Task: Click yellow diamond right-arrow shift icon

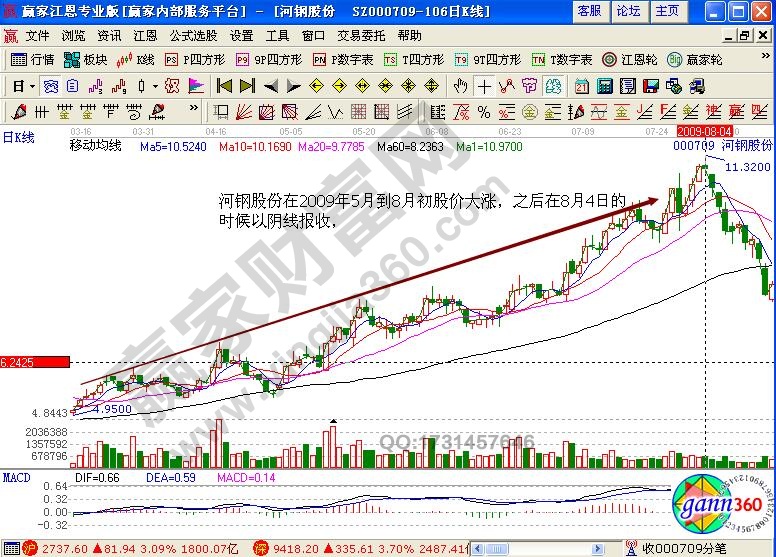Action: point(339,86)
